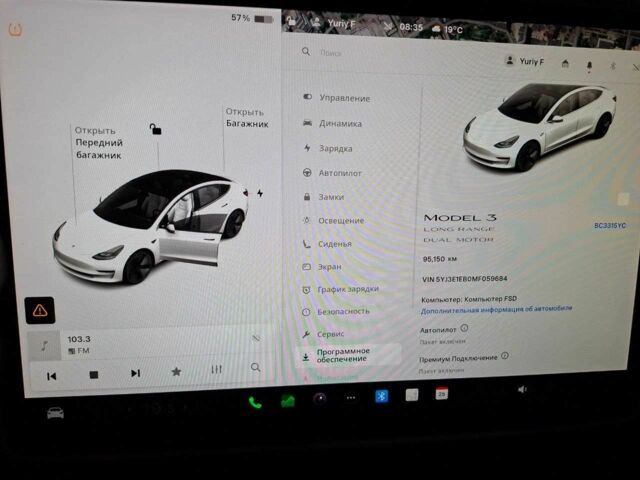The width and height of the screenshot is (640, 480).
Task: Open the Безопасность menu
Action: [336, 312]
